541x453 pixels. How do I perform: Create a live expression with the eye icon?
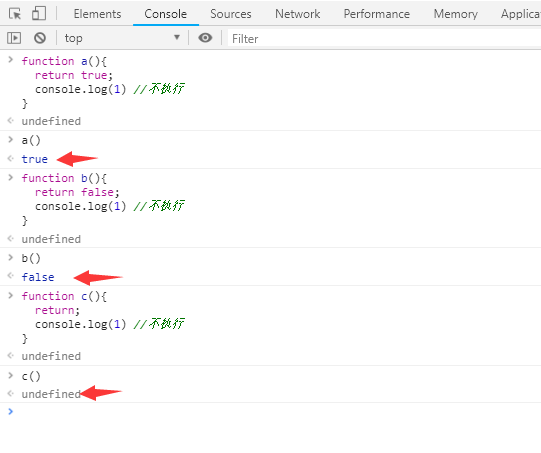[205, 38]
